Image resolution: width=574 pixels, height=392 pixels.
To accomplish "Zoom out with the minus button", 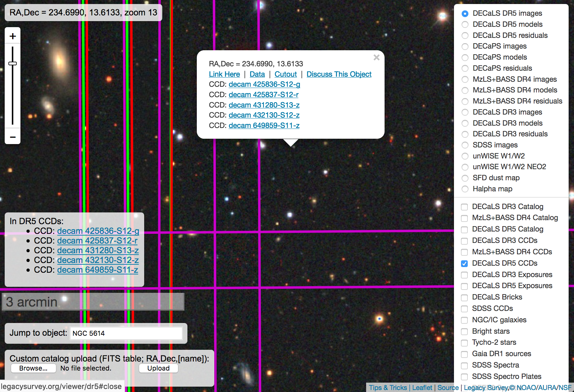I will point(13,137).
